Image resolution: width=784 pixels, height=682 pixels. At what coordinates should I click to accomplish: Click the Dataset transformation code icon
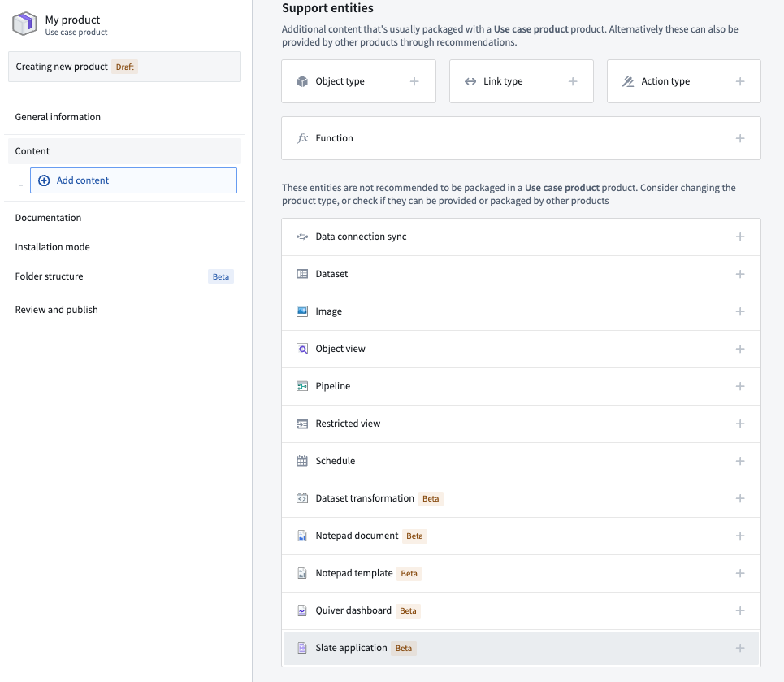pos(302,498)
